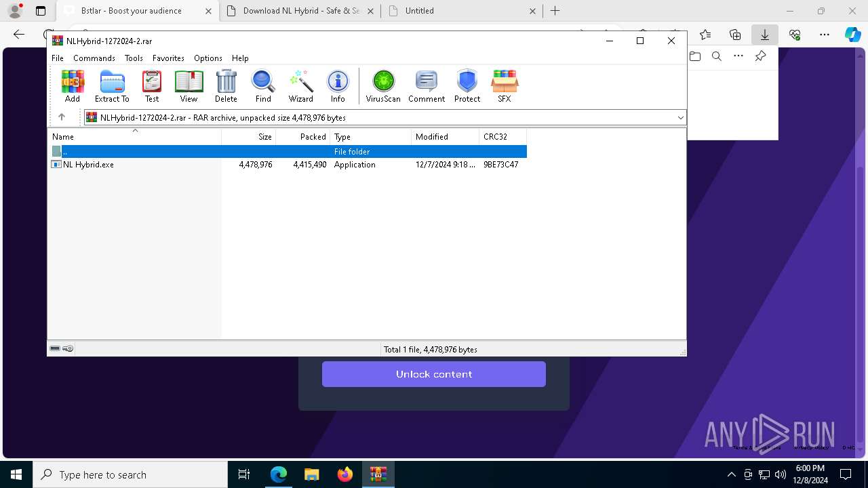This screenshot has height=488, width=868.
Task: Click the Unlock content button
Action: coord(434,374)
